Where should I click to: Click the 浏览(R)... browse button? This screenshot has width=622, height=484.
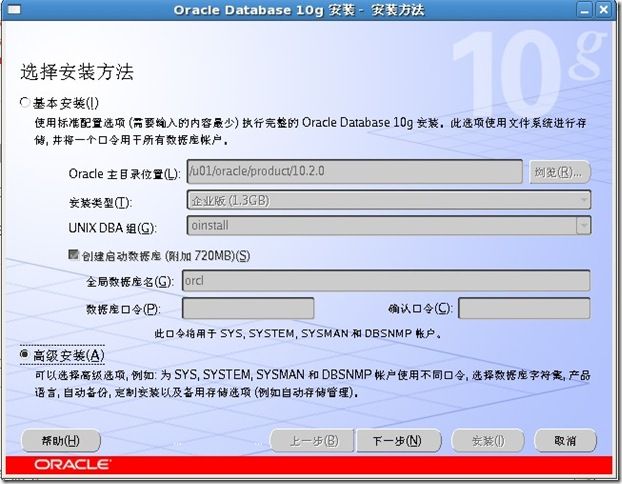point(560,172)
